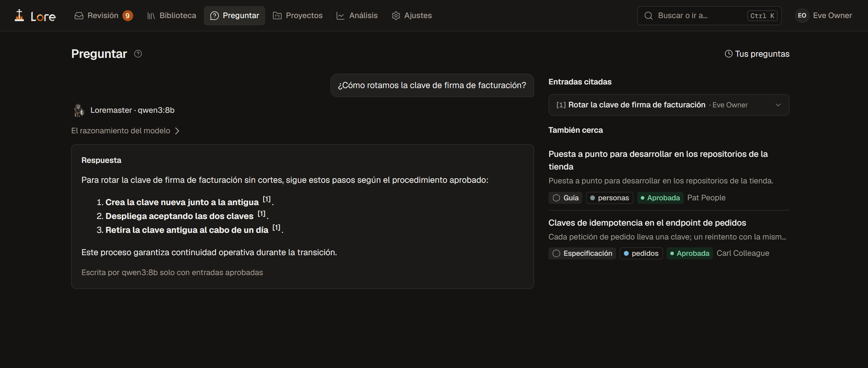
Task: Expand El razonamiento del modelo
Action: coord(125,131)
